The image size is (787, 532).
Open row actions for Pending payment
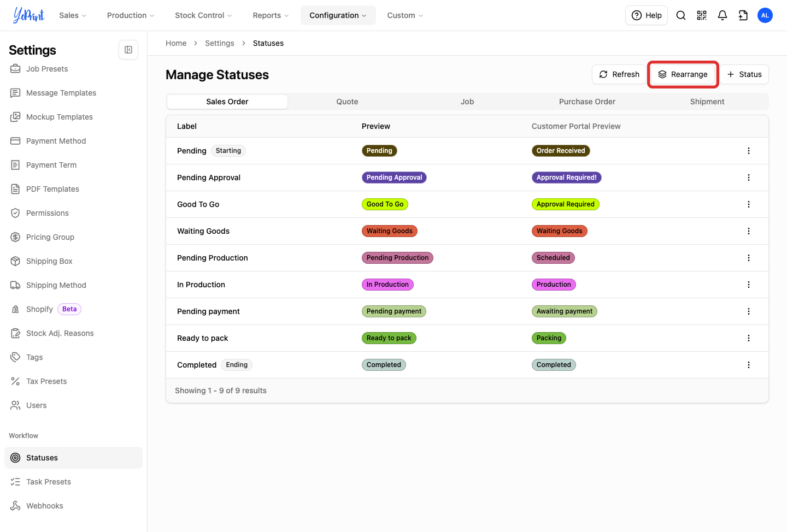749,311
